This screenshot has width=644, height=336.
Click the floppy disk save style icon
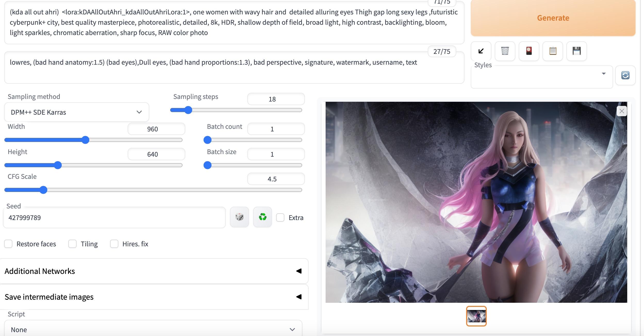[576, 51]
